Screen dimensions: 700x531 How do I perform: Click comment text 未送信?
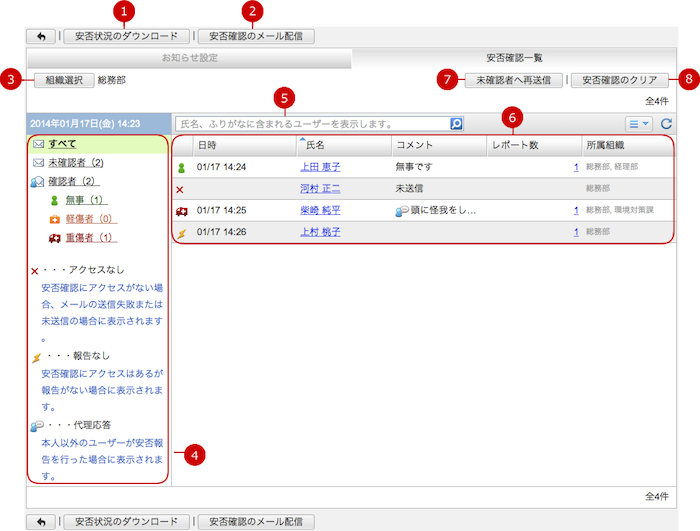(409, 188)
